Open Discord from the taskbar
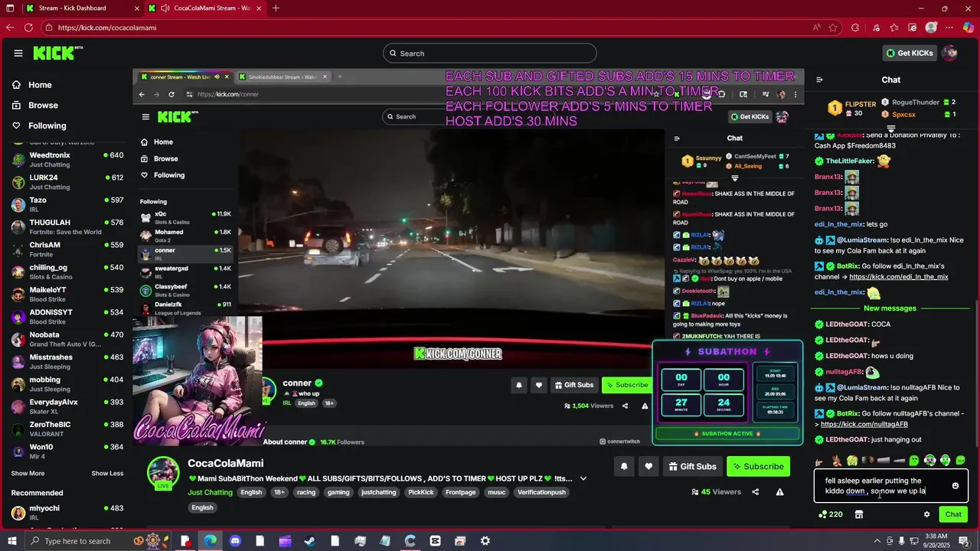Screen dimensions: 980x551 [x=235, y=541]
